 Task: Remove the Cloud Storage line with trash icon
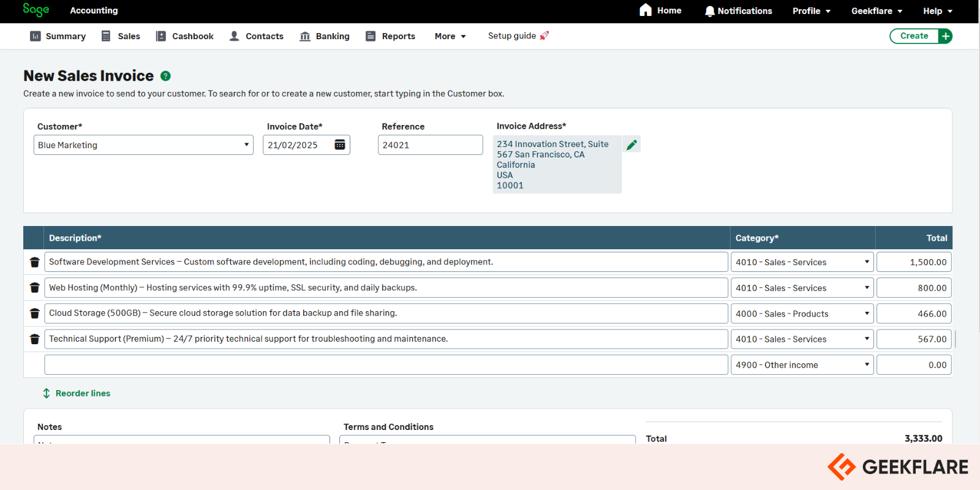[x=35, y=314]
